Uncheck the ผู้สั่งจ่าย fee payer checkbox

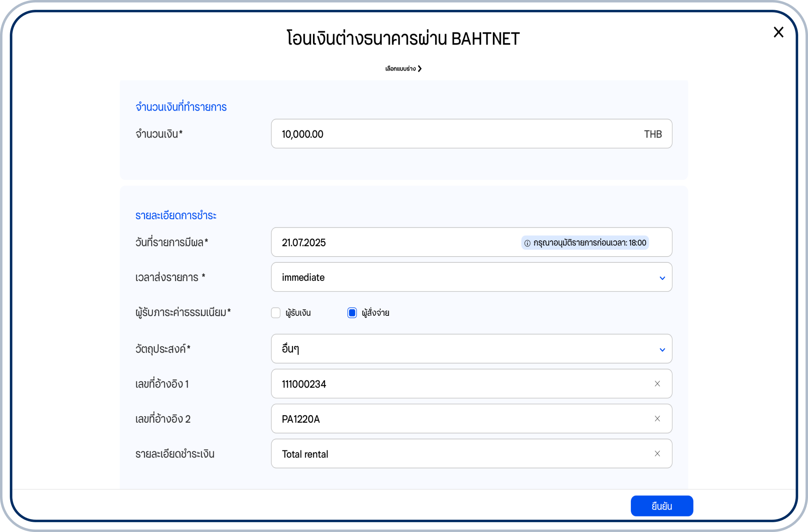point(352,313)
